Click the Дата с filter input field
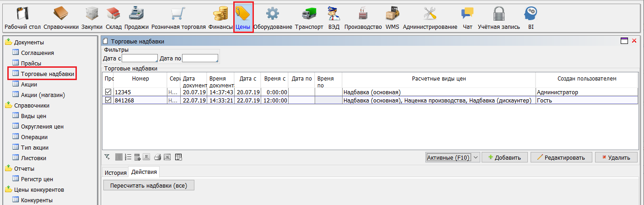Image resolution: width=644 pixels, height=205 pixels. tap(140, 58)
